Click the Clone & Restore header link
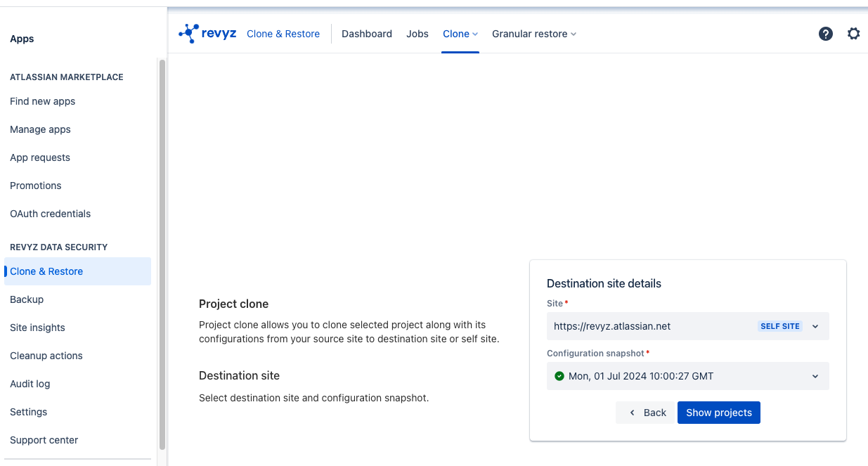Image resolution: width=868 pixels, height=466 pixels. (x=283, y=34)
